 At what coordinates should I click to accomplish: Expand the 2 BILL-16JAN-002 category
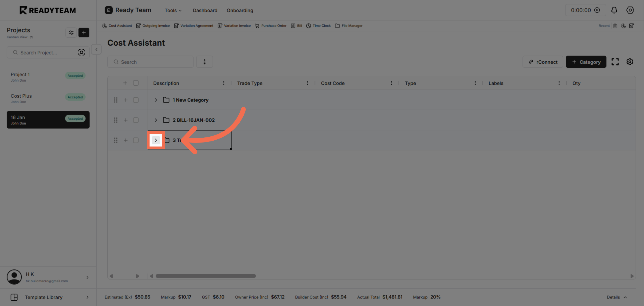[156, 120]
